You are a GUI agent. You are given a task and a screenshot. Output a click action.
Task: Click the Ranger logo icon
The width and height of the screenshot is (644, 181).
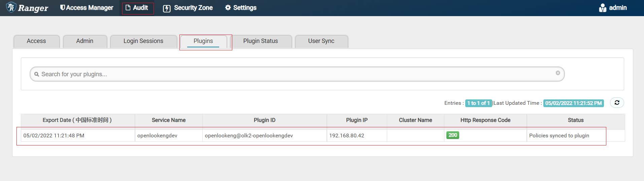point(11,7)
